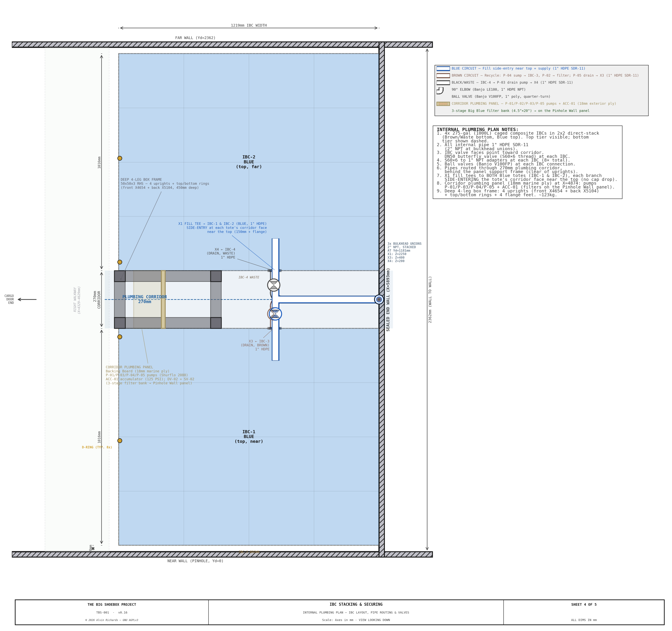
Task: Click the BALL VALVE (Banjo V100FP) legend entry
Action: 501,97
